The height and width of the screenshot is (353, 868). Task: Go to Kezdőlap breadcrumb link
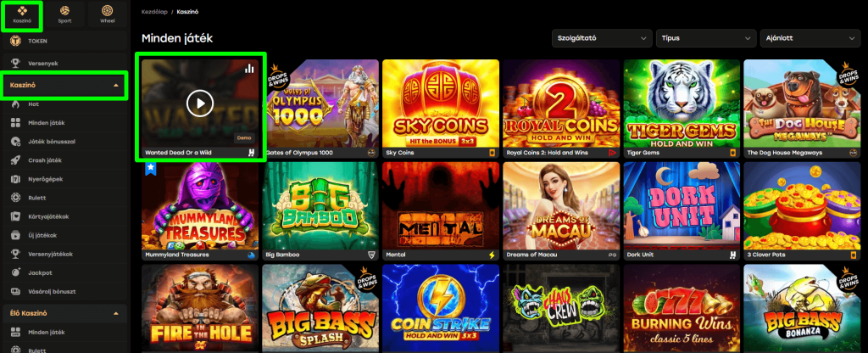coord(154,12)
